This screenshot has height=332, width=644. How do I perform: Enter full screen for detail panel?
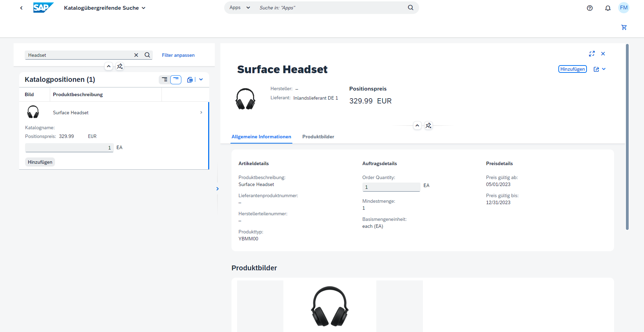click(592, 54)
